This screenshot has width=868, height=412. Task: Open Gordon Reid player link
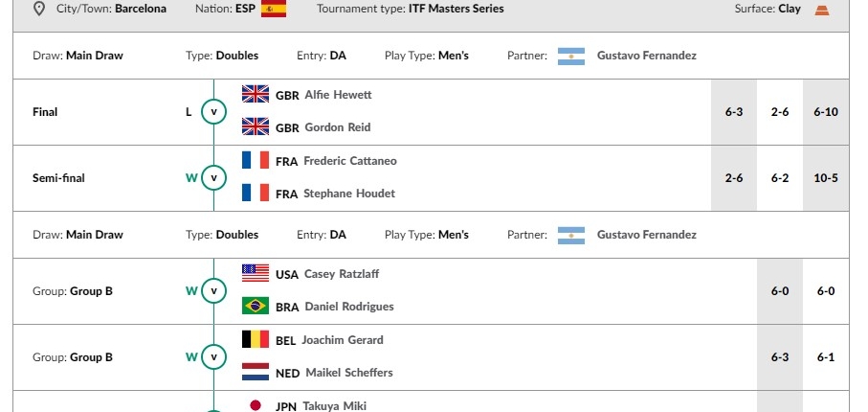(x=338, y=127)
